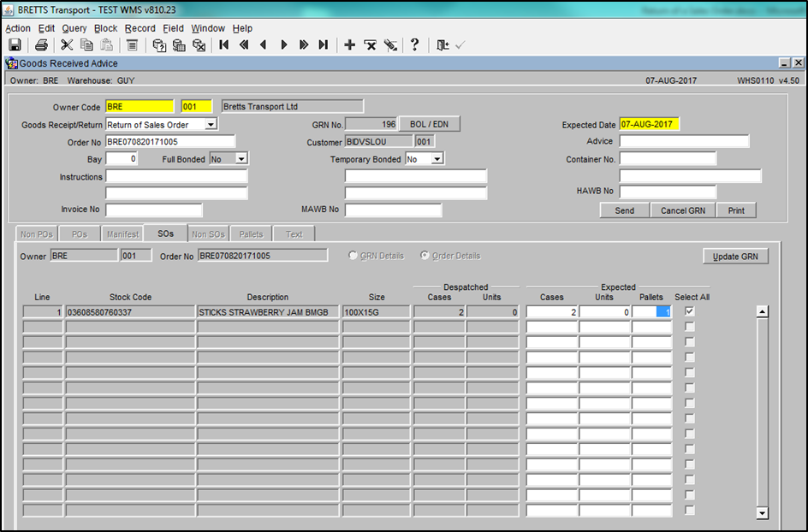The width and height of the screenshot is (808, 532).
Task: Click the Java icon in title bar
Action: point(9,9)
